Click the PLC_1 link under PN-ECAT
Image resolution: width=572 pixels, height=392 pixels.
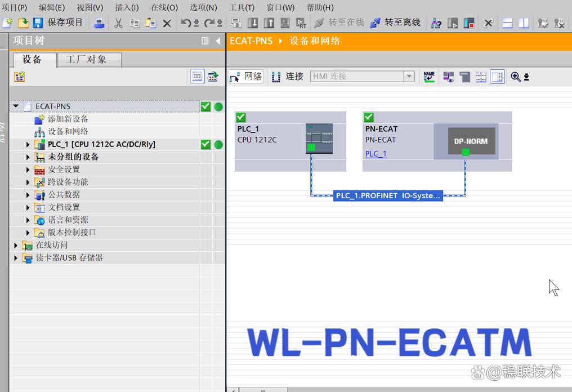pos(376,154)
